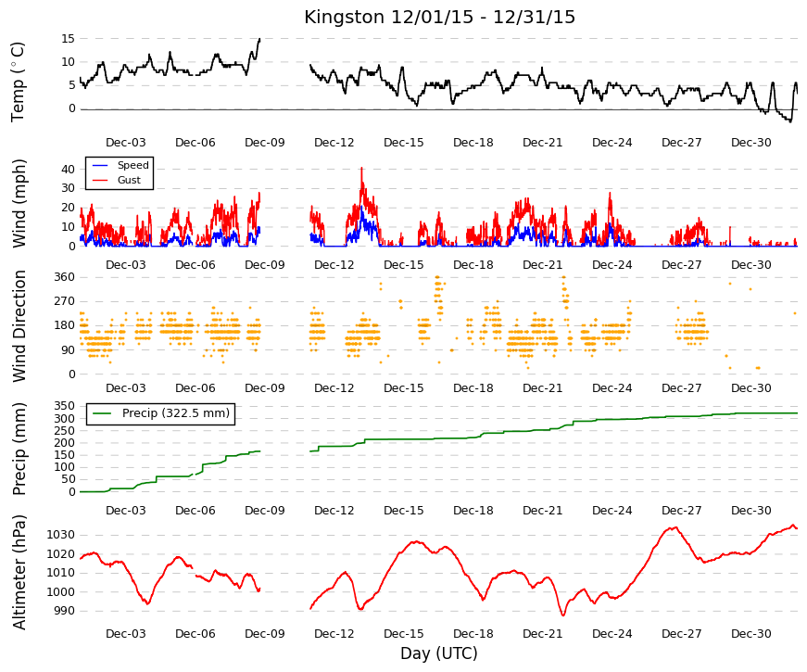
Task: Select the Precip (322.5 mm) legend label
Action: tap(176, 413)
